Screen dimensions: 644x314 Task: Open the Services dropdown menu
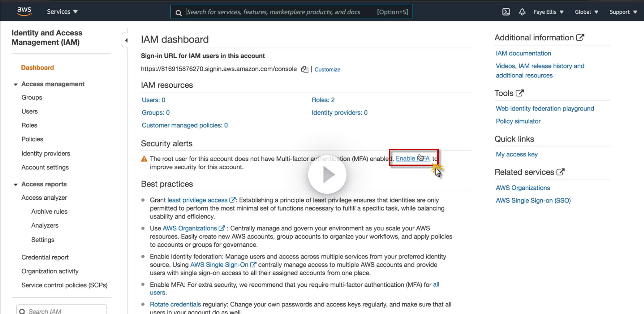[62, 11]
